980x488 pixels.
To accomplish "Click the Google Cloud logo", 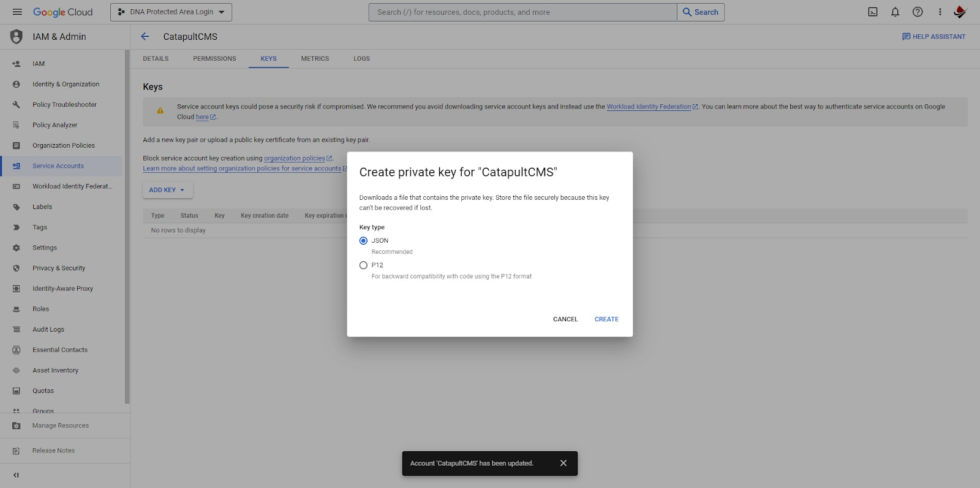I will point(63,12).
